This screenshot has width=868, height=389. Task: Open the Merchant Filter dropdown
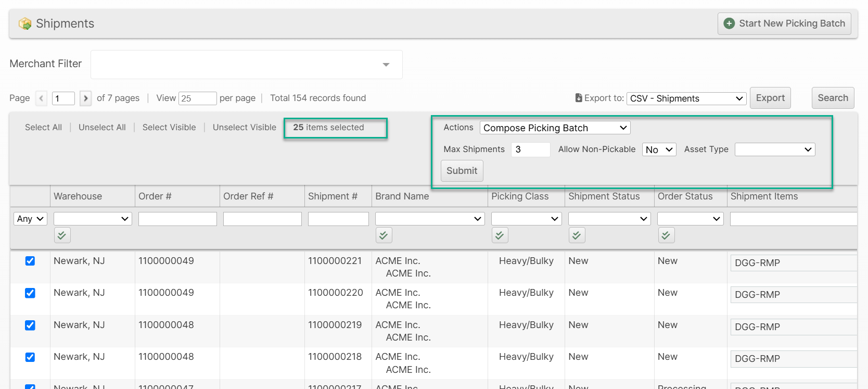(x=246, y=65)
